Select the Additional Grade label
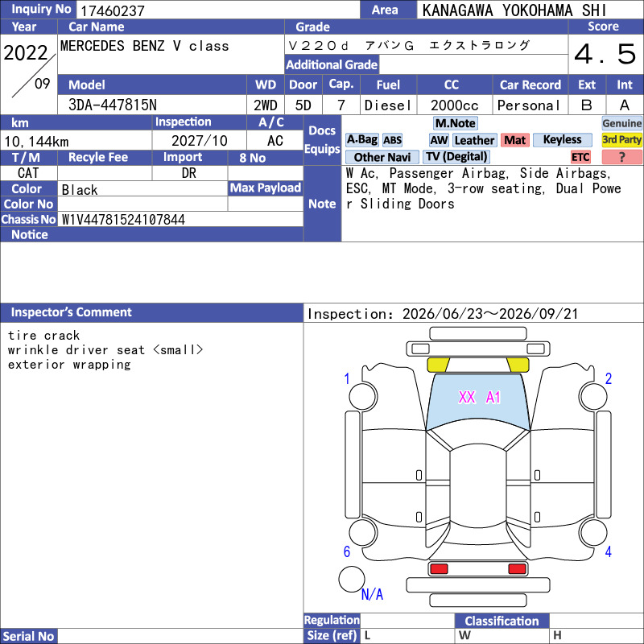The height and width of the screenshot is (644, 644). pyautogui.click(x=332, y=64)
